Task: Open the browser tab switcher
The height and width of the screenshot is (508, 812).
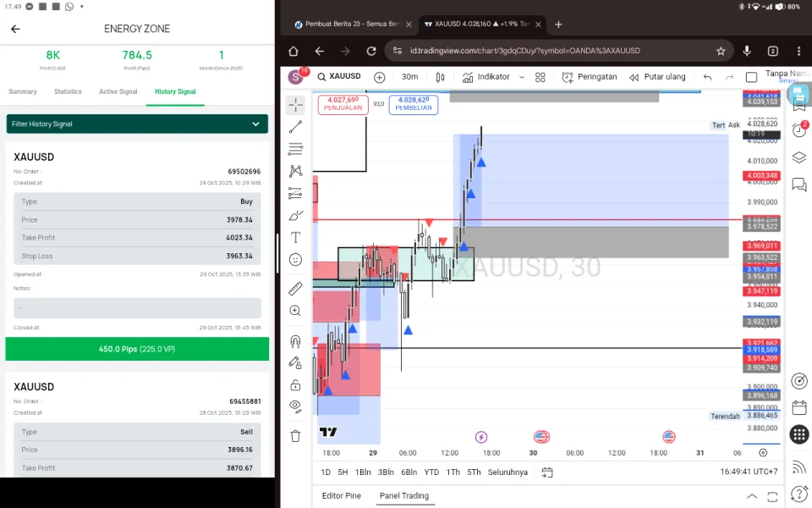Action: coord(772,51)
